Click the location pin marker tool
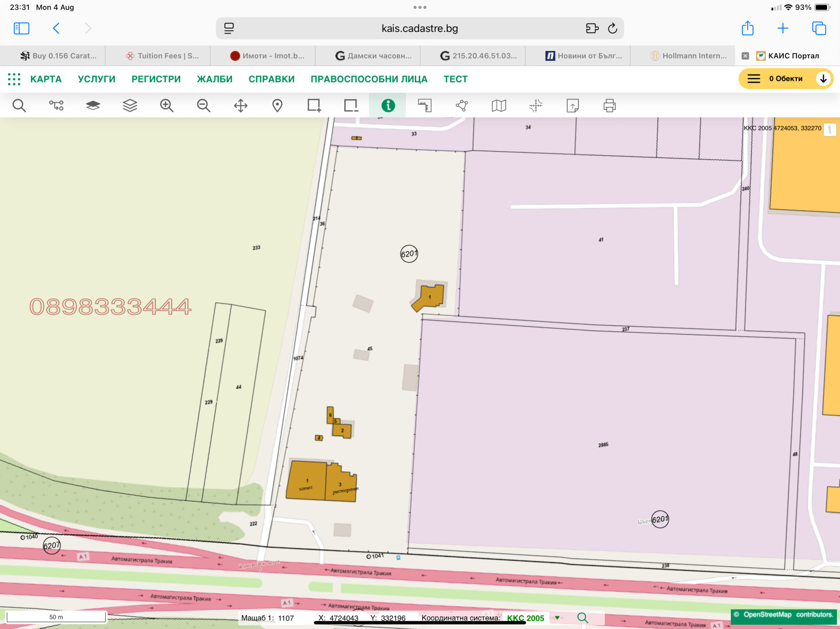The height and width of the screenshot is (629, 840). point(277,105)
